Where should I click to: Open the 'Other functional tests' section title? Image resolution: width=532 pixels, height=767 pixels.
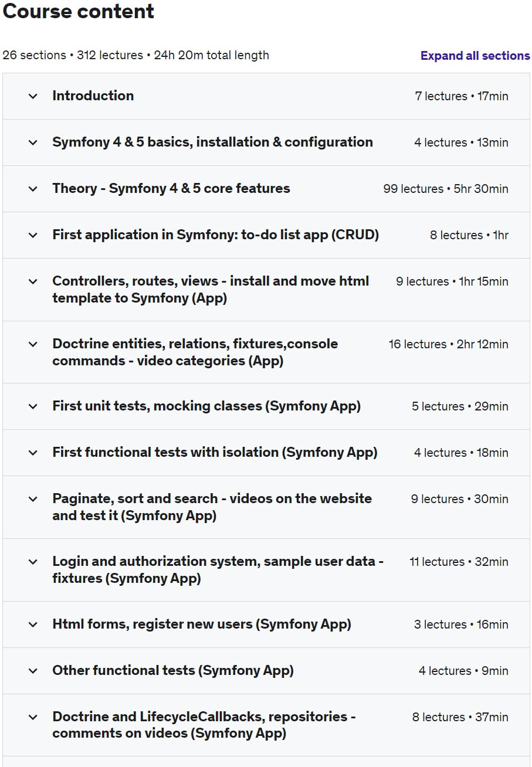(173, 670)
